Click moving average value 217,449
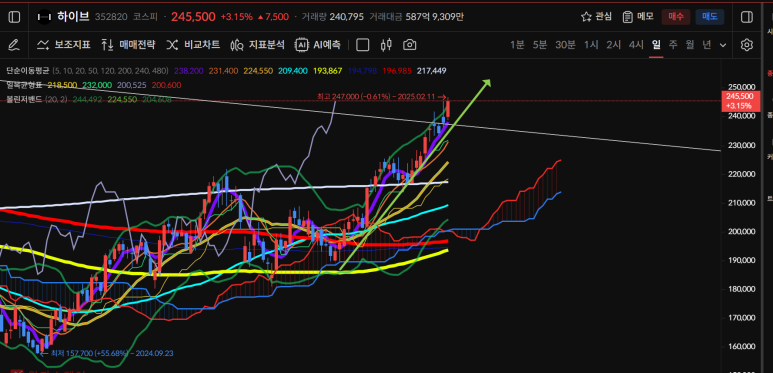The height and width of the screenshot is (373, 773). click(x=431, y=71)
